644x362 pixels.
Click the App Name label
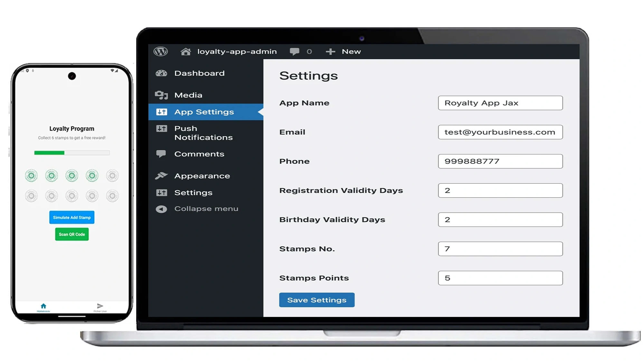304,103
